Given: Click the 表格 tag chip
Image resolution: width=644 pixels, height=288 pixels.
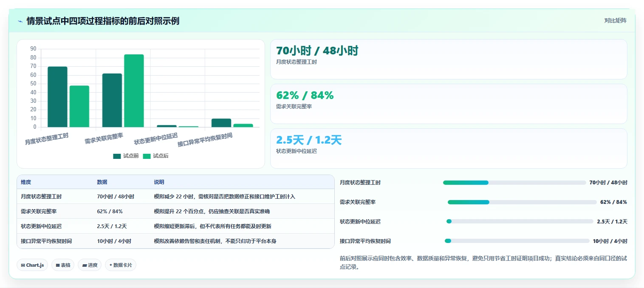Looking at the screenshot, I should click(x=63, y=265).
